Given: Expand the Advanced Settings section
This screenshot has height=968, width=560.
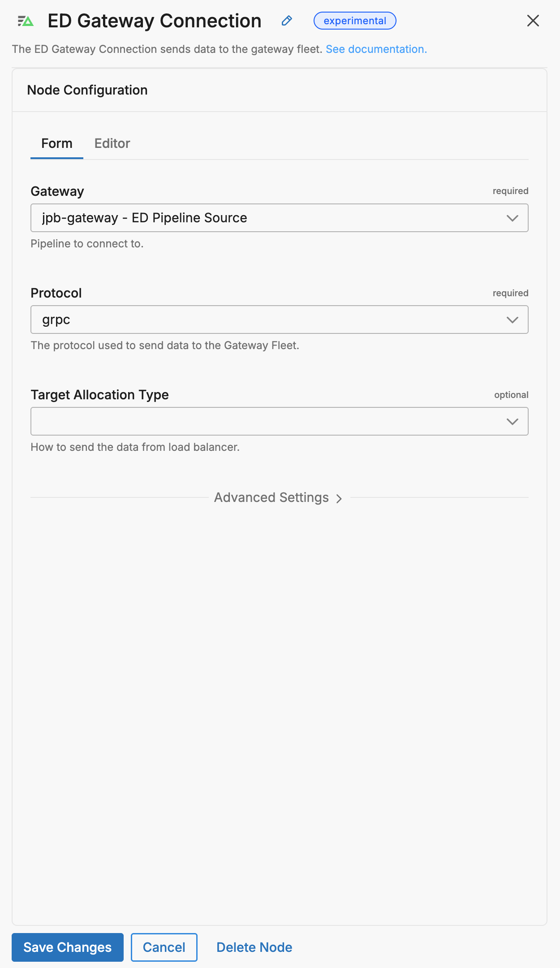Looking at the screenshot, I should (x=278, y=497).
